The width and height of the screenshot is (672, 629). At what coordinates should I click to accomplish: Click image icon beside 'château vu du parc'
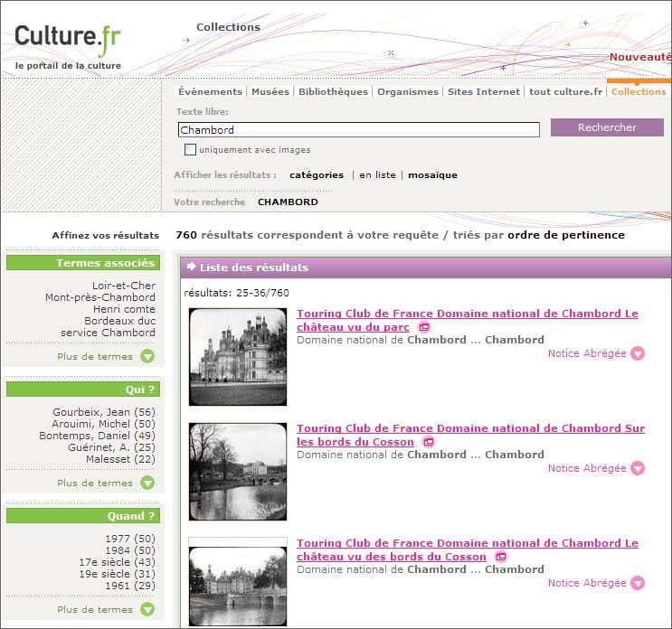[424, 327]
